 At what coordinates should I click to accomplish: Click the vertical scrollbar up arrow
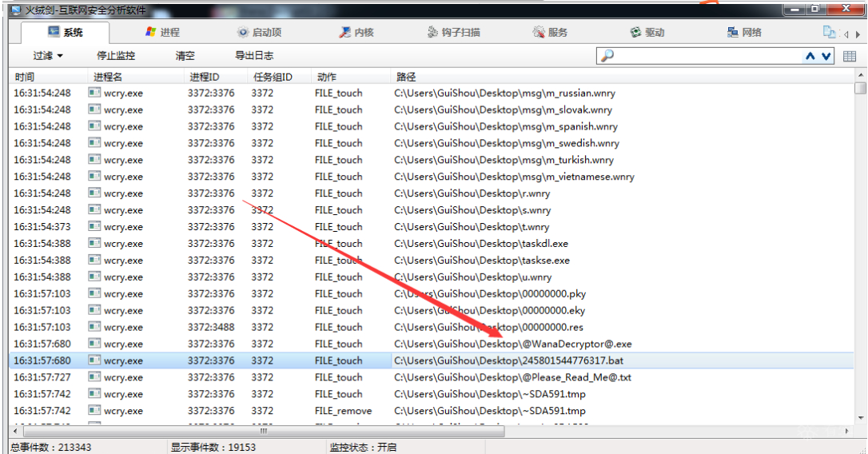pos(860,75)
